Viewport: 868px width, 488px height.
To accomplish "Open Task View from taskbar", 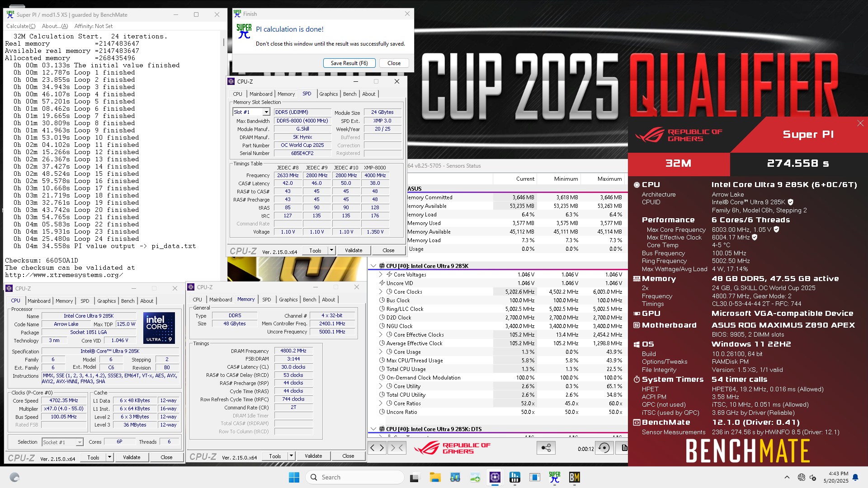I will (415, 477).
